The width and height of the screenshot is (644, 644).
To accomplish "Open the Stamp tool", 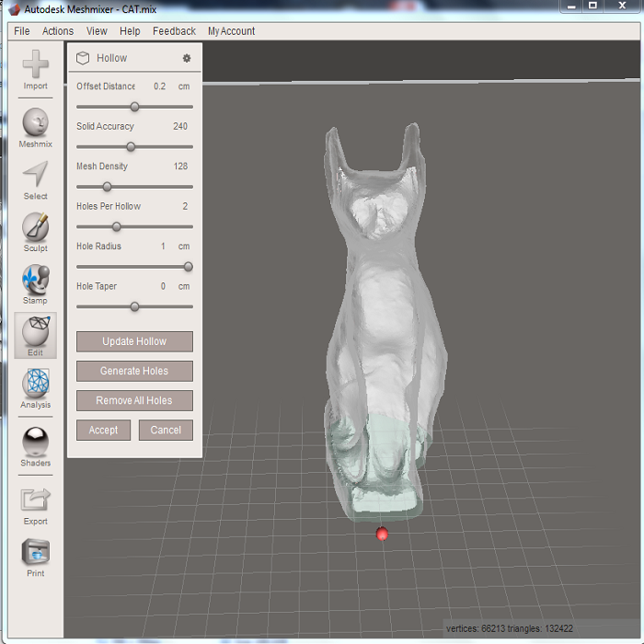I will tap(35, 284).
